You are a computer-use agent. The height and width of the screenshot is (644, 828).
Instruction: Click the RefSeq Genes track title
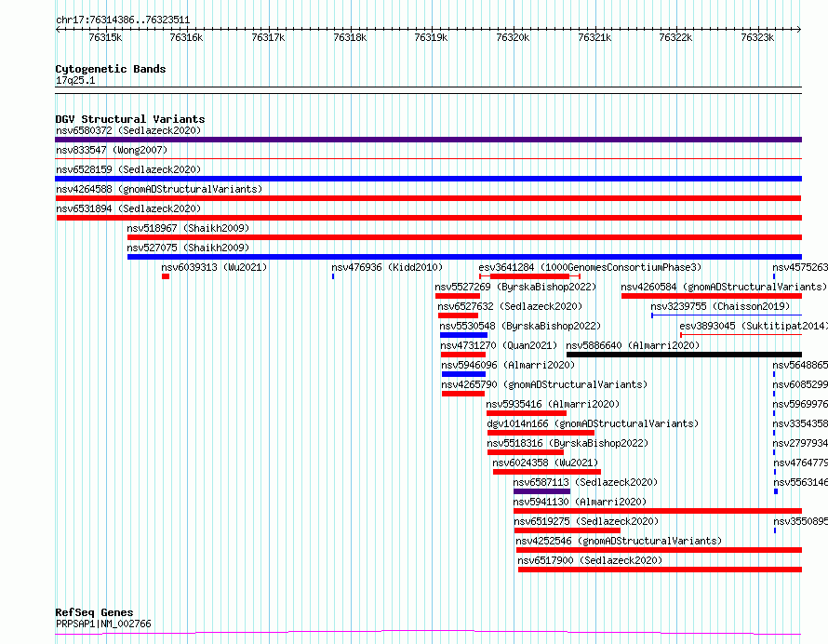click(x=94, y=613)
